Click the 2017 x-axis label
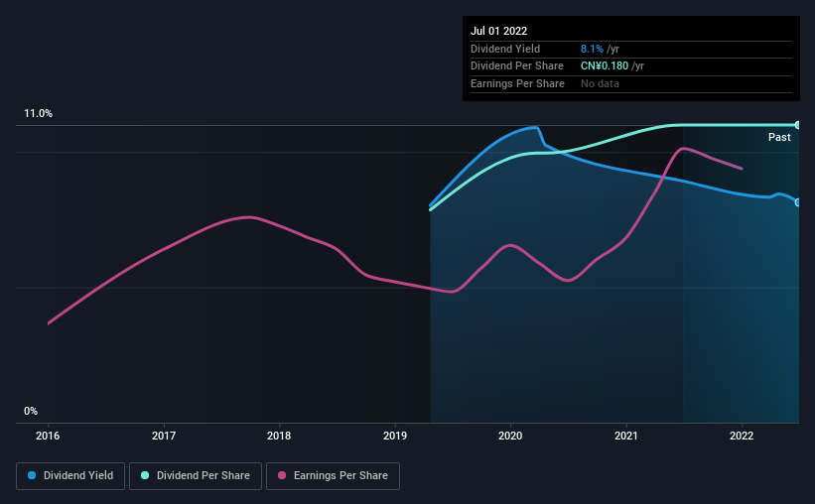Image resolution: width=815 pixels, height=504 pixels. 164,436
